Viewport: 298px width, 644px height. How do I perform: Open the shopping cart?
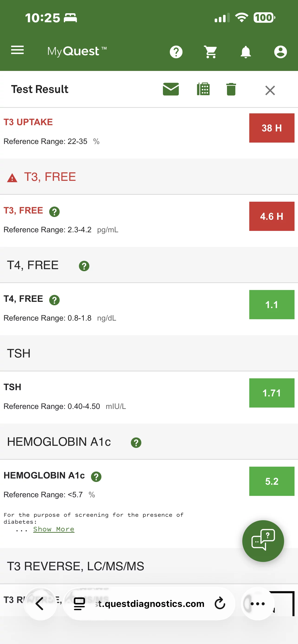pos(211,52)
